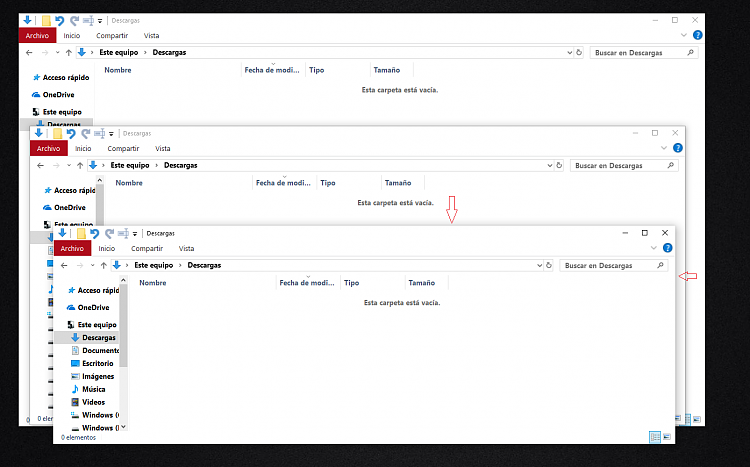Refresh the Descargas folder in the front window

(x=549, y=265)
